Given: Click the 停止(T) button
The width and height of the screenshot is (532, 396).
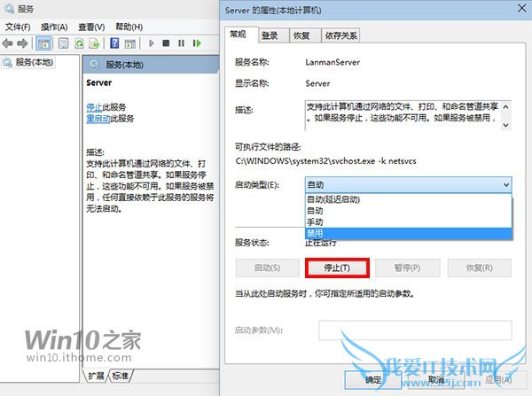Looking at the screenshot, I should (x=337, y=268).
